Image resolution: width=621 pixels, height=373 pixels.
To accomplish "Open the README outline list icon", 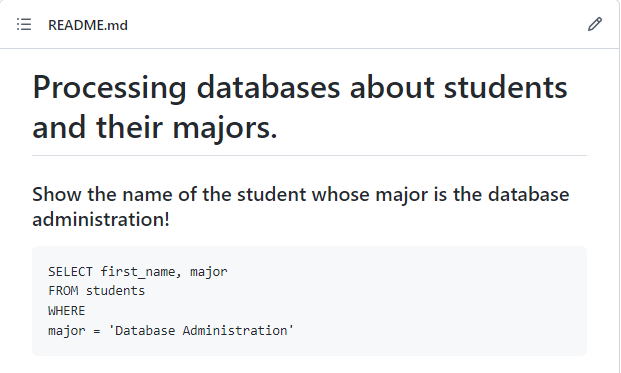I will 24,25.
